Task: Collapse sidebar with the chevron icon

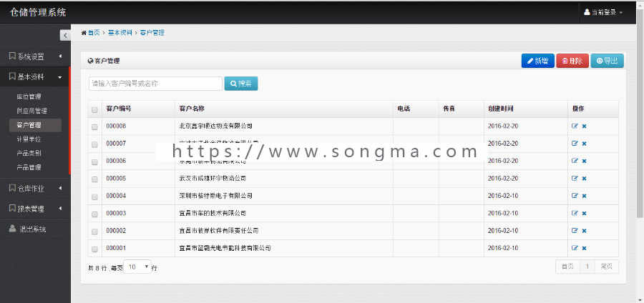Action: (x=65, y=35)
